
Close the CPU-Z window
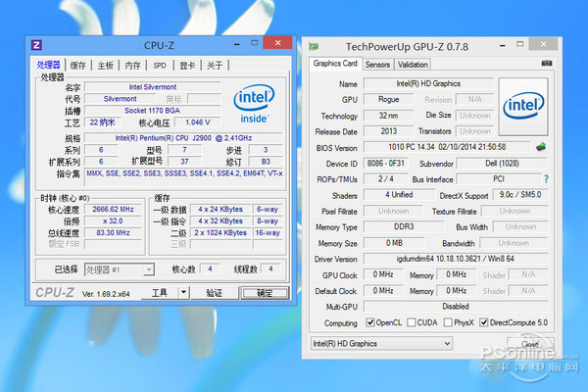(x=277, y=43)
